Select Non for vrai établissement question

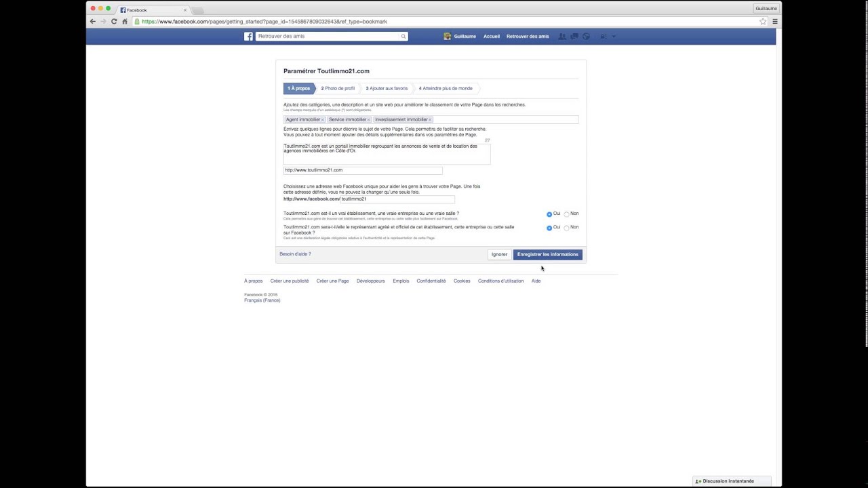(566, 214)
